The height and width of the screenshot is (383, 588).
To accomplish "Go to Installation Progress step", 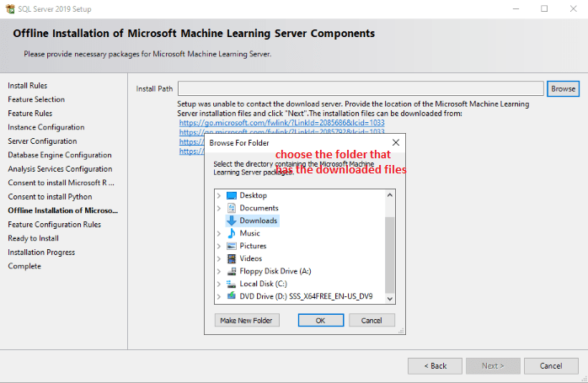I will 41,253.
